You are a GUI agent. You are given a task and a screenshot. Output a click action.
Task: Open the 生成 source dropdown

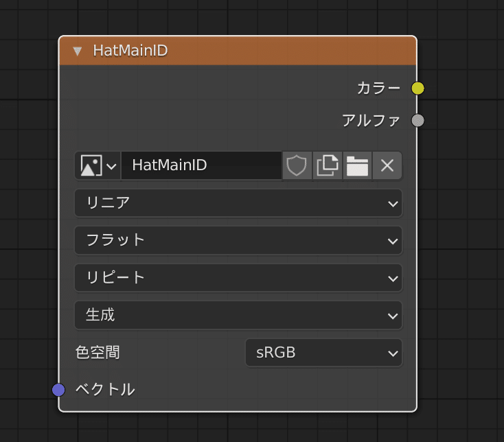click(238, 316)
